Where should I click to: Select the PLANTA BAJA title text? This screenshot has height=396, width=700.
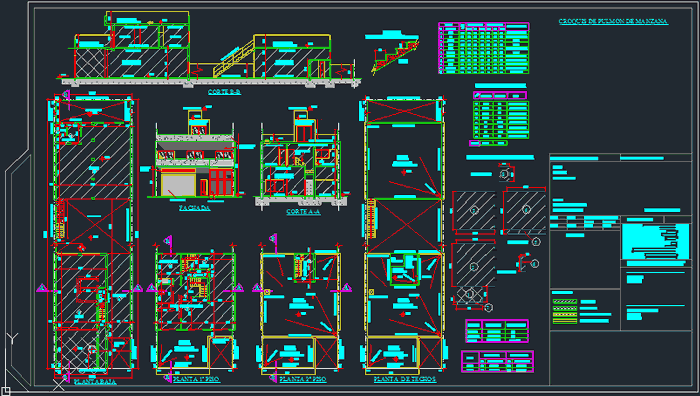click(x=95, y=382)
